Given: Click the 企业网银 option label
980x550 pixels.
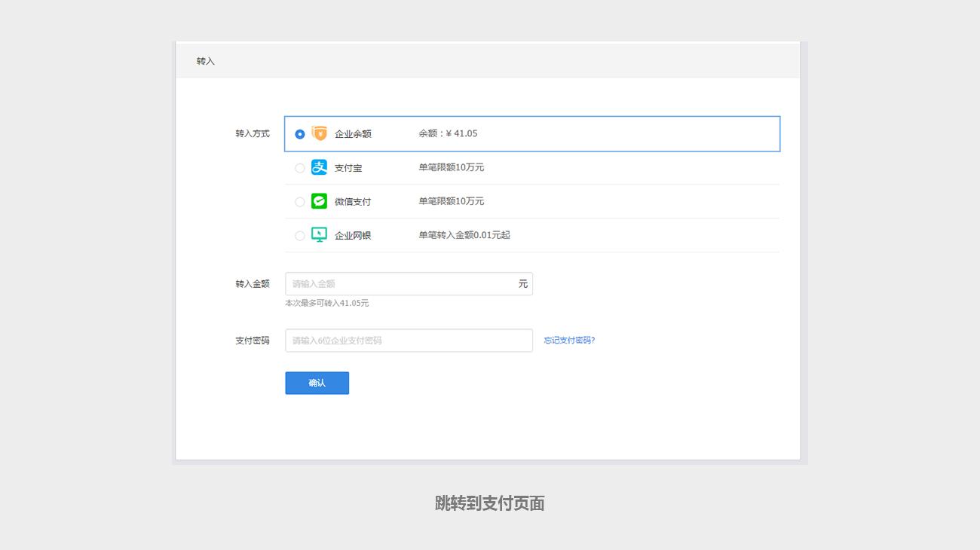Looking at the screenshot, I should 353,236.
